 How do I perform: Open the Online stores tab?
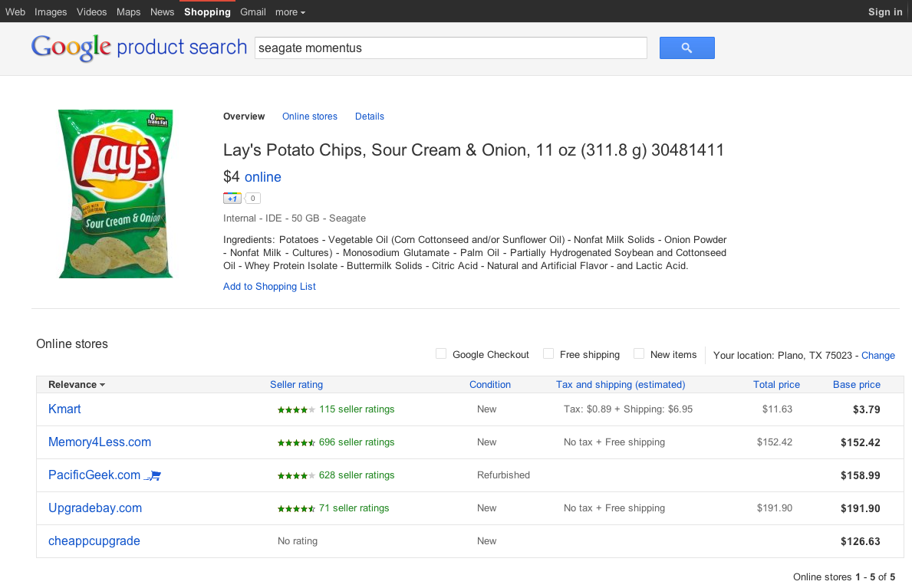(x=309, y=117)
